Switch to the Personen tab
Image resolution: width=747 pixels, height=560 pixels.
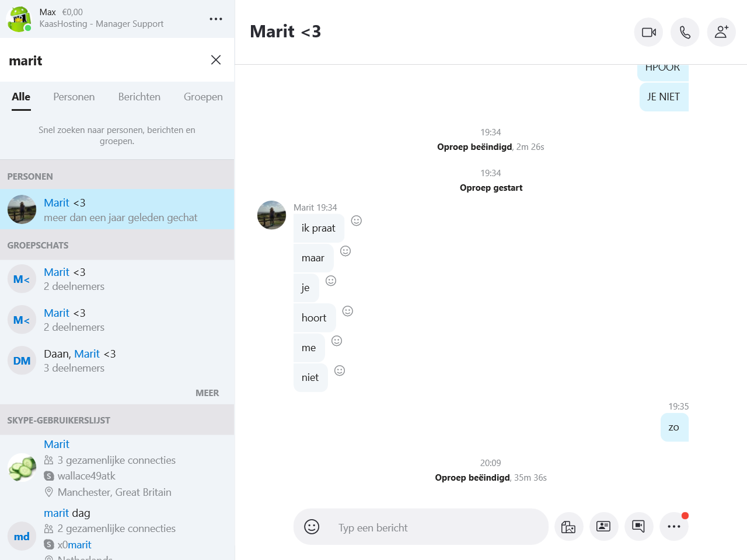[x=74, y=97]
